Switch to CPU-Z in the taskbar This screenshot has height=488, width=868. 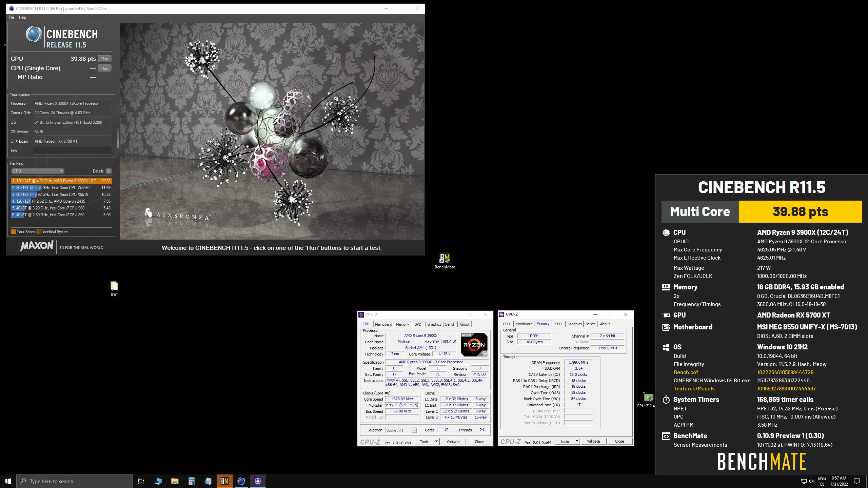258,481
